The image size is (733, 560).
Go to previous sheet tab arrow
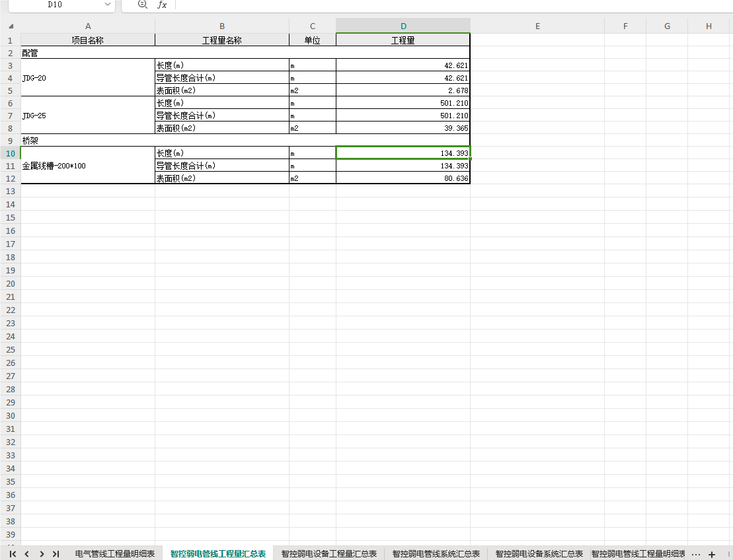[x=26, y=554]
